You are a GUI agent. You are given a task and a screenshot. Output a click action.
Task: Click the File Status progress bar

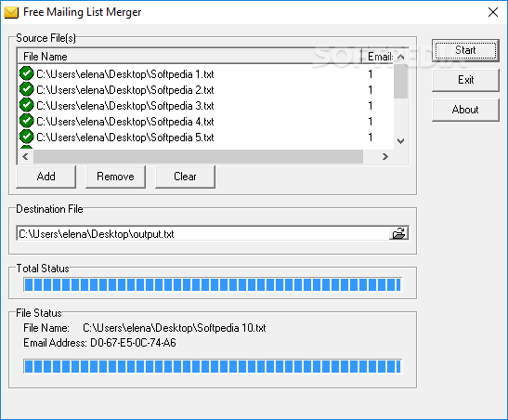(x=213, y=366)
